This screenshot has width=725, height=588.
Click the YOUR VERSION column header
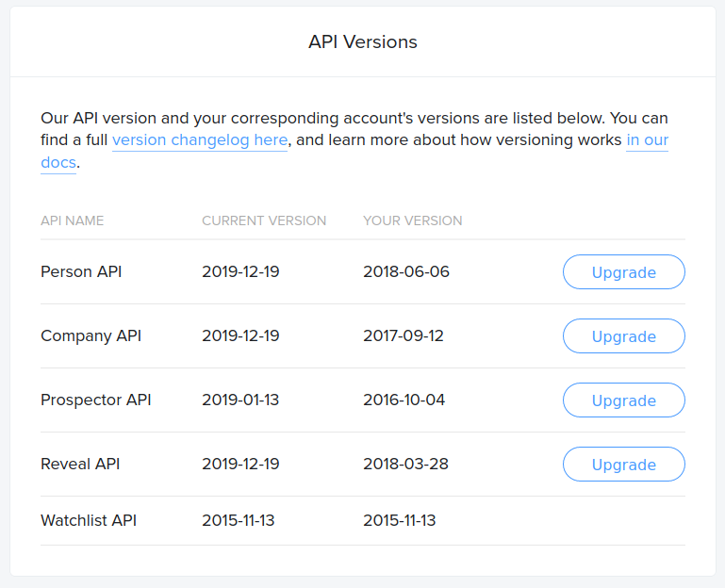coord(413,220)
